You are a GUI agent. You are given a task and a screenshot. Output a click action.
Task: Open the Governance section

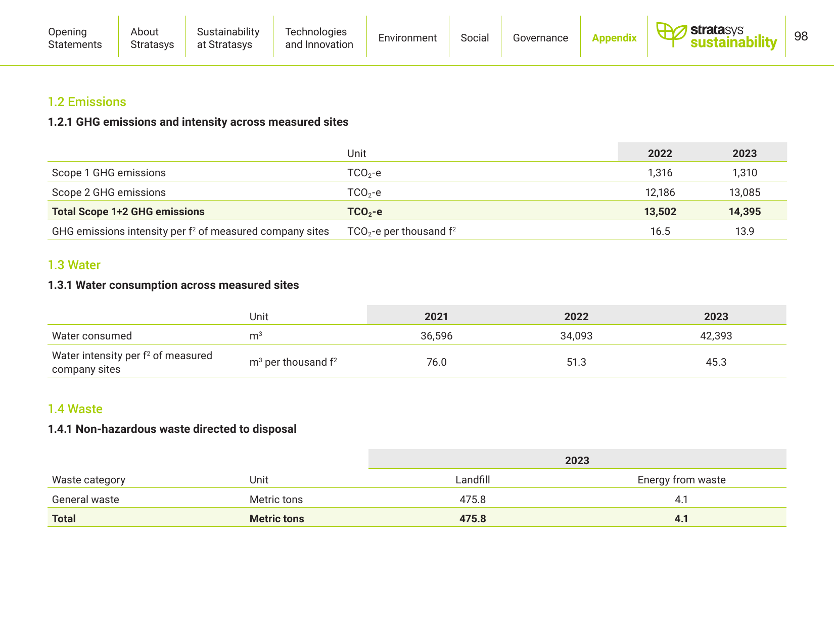pos(540,38)
